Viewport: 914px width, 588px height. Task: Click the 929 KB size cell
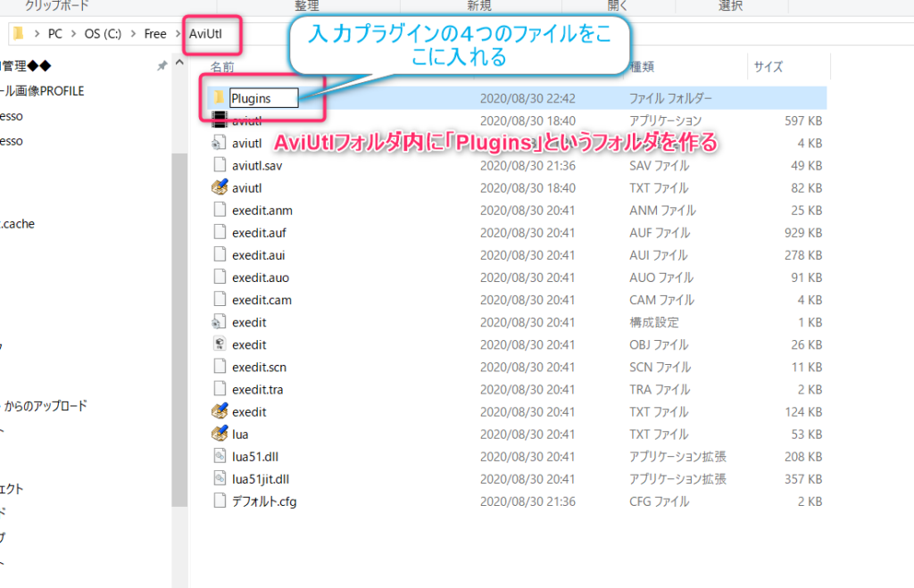(803, 233)
